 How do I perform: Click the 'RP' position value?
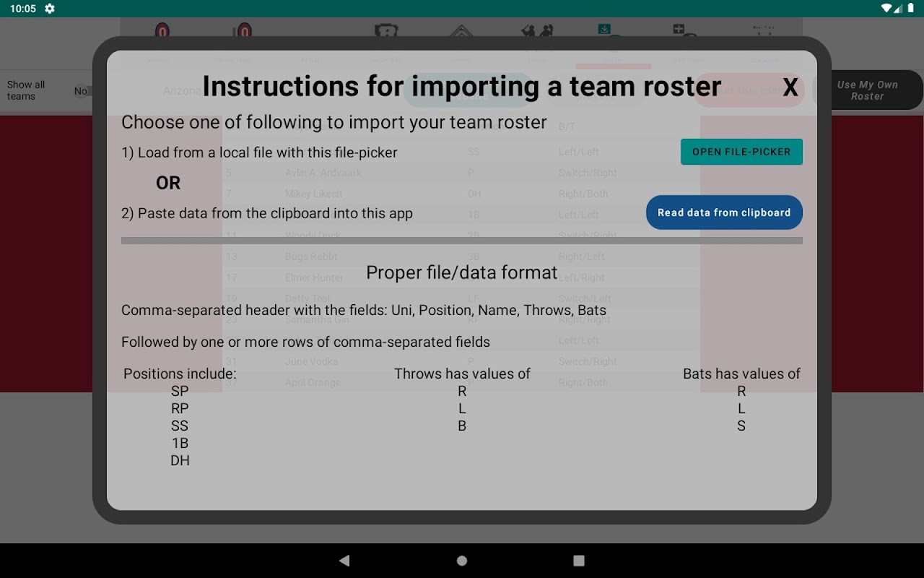coord(180,408)
